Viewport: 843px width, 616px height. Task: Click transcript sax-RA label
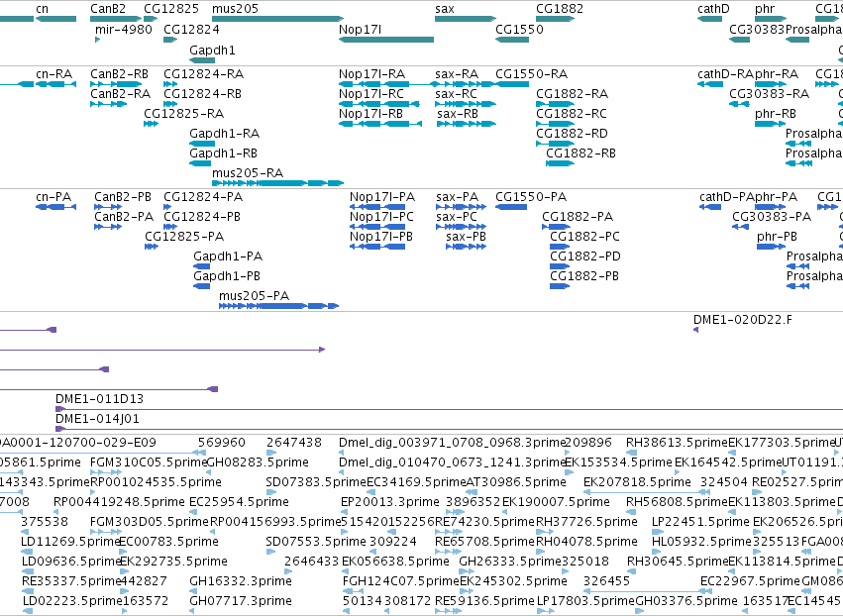pyautogui.click(x=457, y=73)
